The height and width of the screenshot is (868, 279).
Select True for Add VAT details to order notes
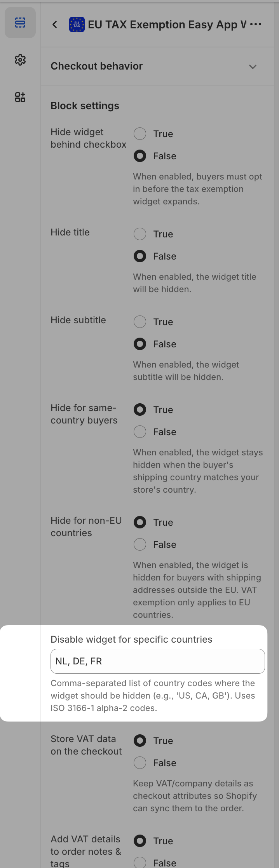point(140,841)
